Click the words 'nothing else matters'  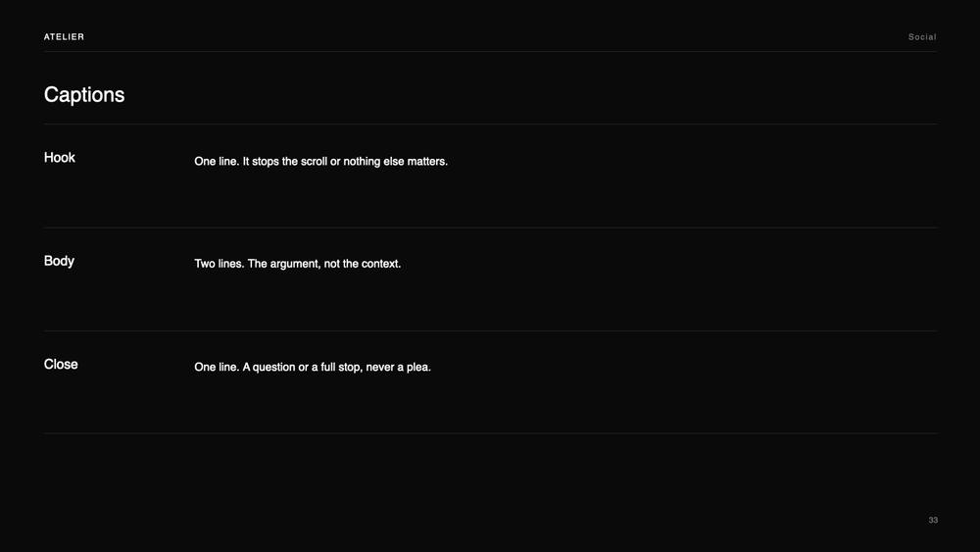[x=396, y=162]
